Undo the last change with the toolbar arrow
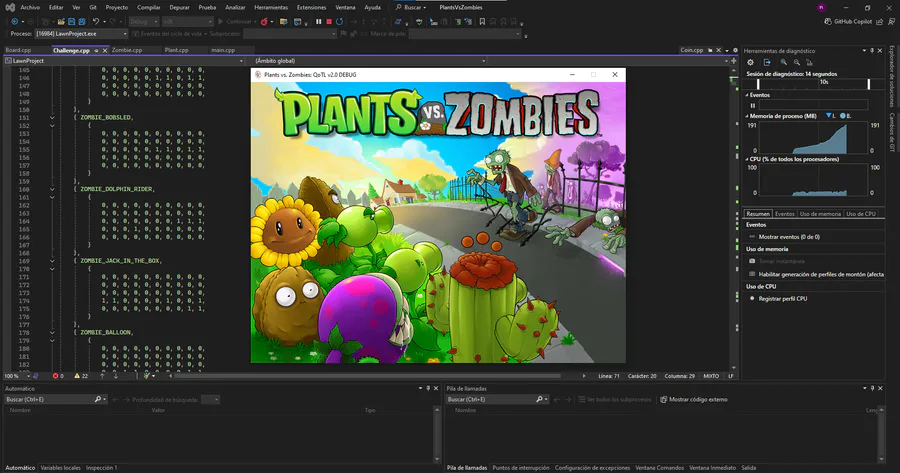Viewport: 900px width, 473px height. coord(96,22)
